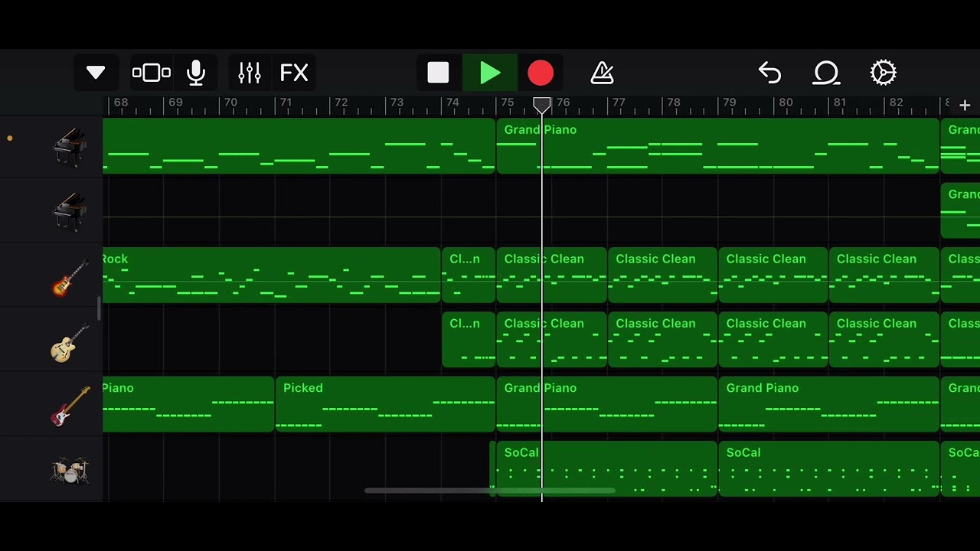Open the loop browser icon
The width and height of the screenshot is (980, 551).
point(826,73)
